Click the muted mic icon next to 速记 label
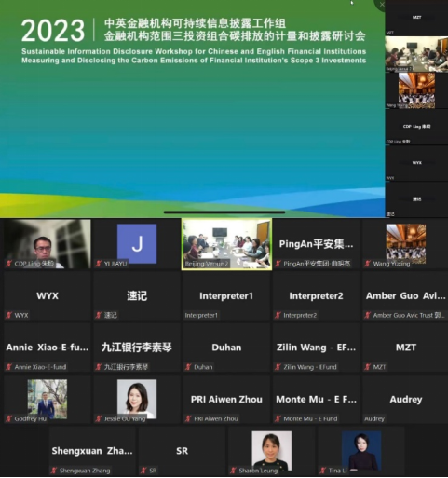Image resolution: width=448 pixels, height=478 pixels. coord(99,315)
